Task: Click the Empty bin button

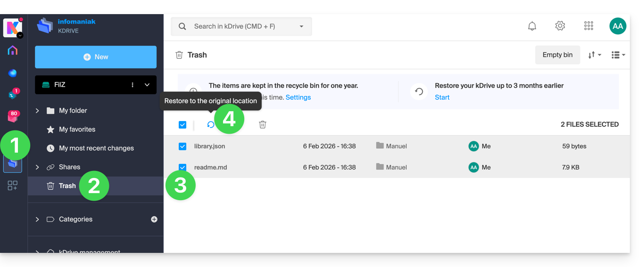Action: tap(557, 55)
